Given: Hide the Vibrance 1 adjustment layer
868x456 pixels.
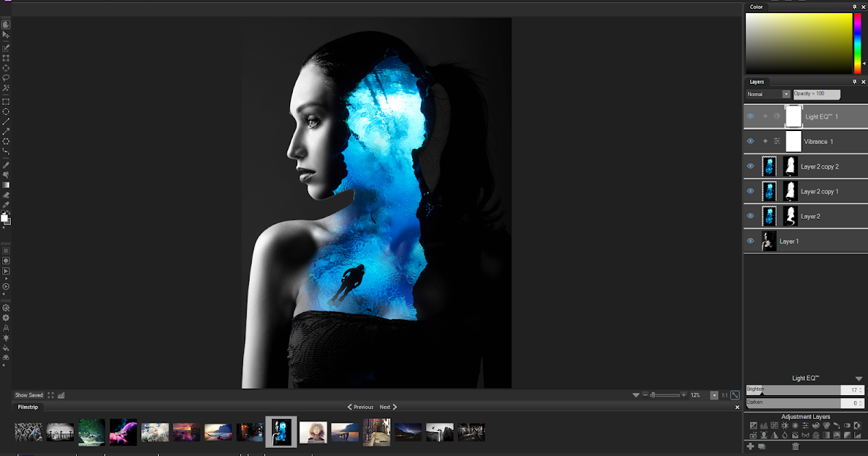Looking at the screenshot, I should pos(750,141).
